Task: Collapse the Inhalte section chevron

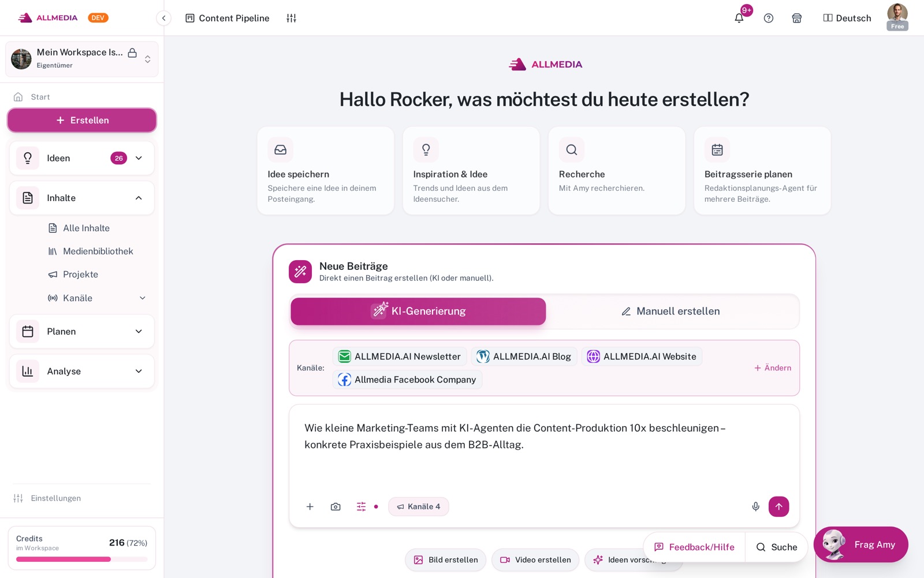Action: tap(139, 198)
